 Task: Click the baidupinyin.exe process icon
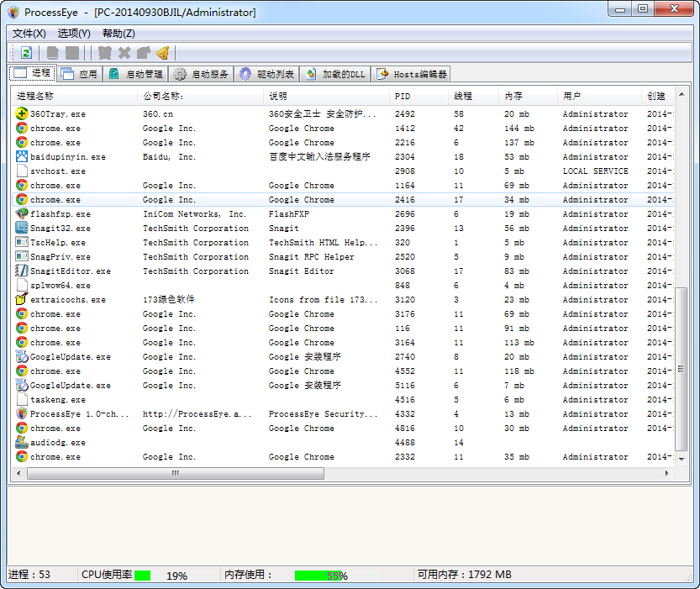point(22,157)
